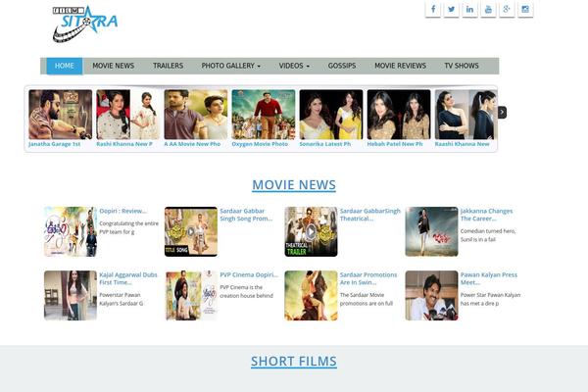Image resolution: width=588 pixels, height=392 pixels.
Task: Play the Sardaar GabbarSingh theatrical trailer video
Action: pyautogui.click(x=311, y=231)
